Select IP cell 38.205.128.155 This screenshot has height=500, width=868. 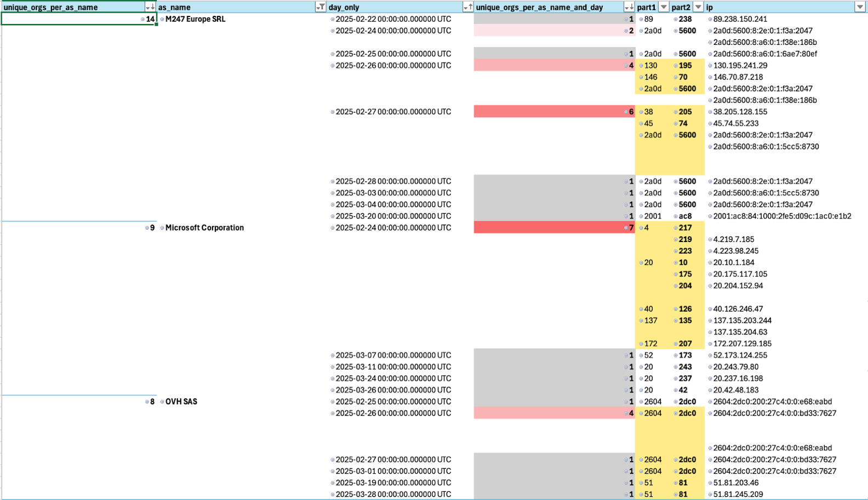(x=786, y=112)
